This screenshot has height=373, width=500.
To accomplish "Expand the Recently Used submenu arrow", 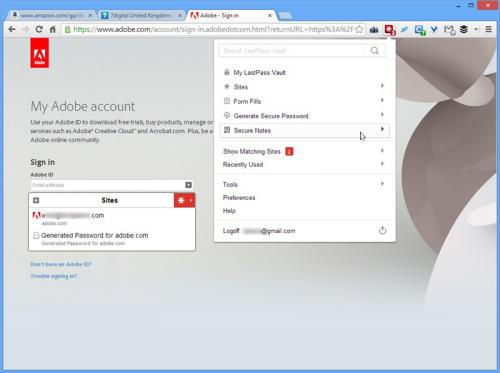I will point(382,164).
